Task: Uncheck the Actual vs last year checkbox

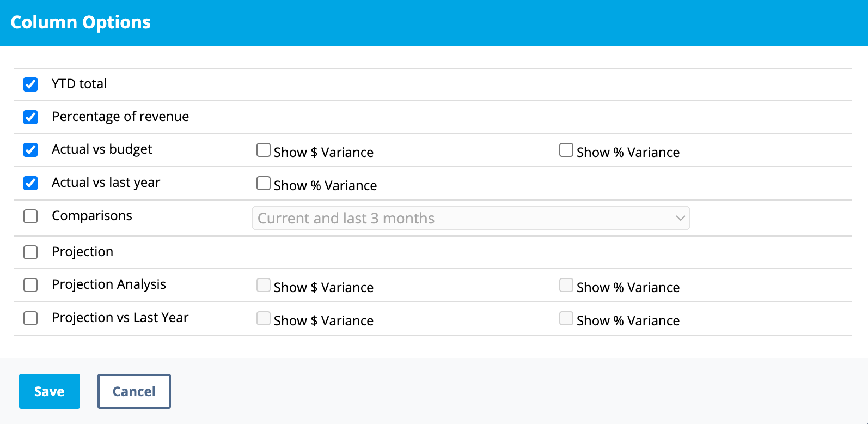Action: pos(30,183)
